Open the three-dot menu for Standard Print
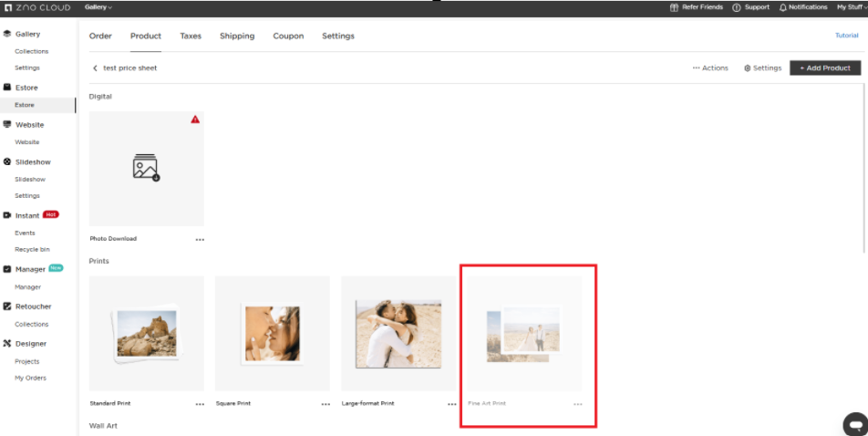868x436 pixels. (200, 404)
